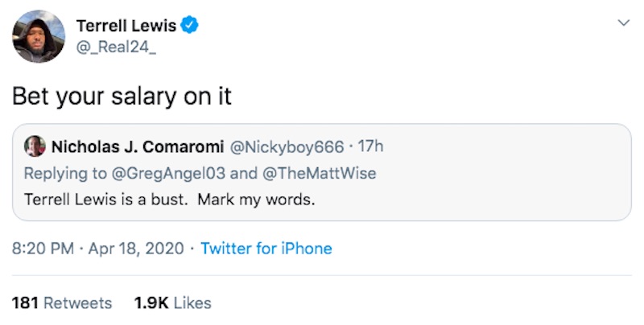This screenshot has height=325, width=644.
Task: View the 181 Retweets list
Action: 62,302
